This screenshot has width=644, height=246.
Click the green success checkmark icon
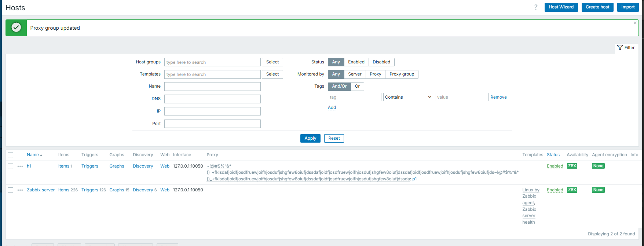16,27
